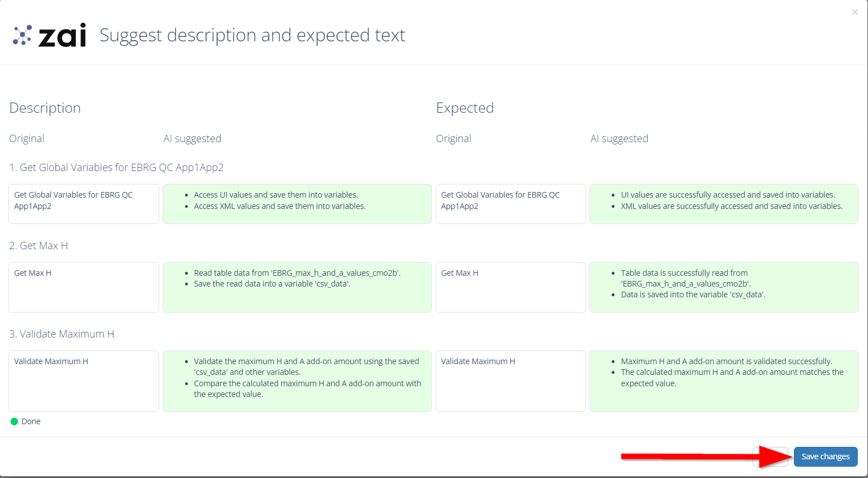
Task: Click original expected field 'Validate Maximum H'
Action: (x=510, y=381)
